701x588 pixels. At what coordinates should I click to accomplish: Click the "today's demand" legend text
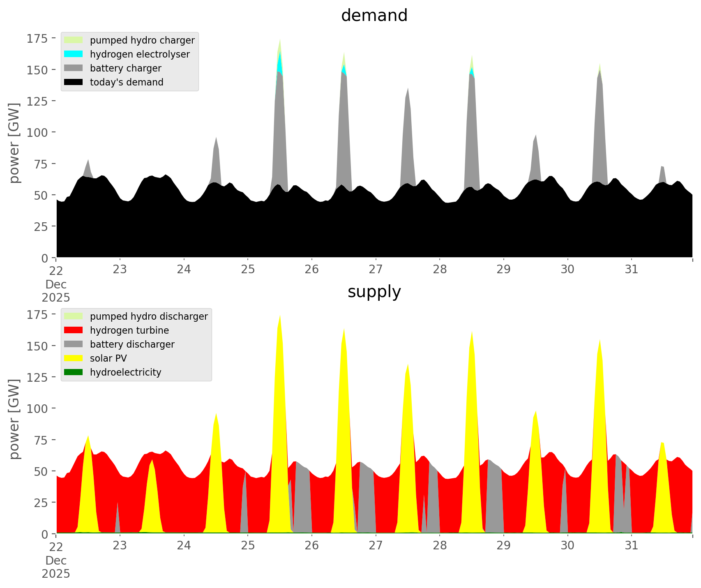pos(127,82)
